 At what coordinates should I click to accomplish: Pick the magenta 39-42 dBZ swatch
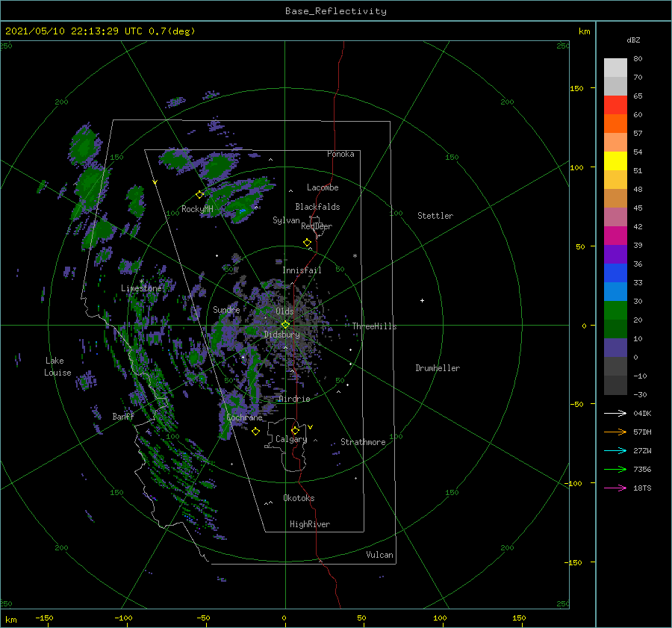click(x=615, y=236)
